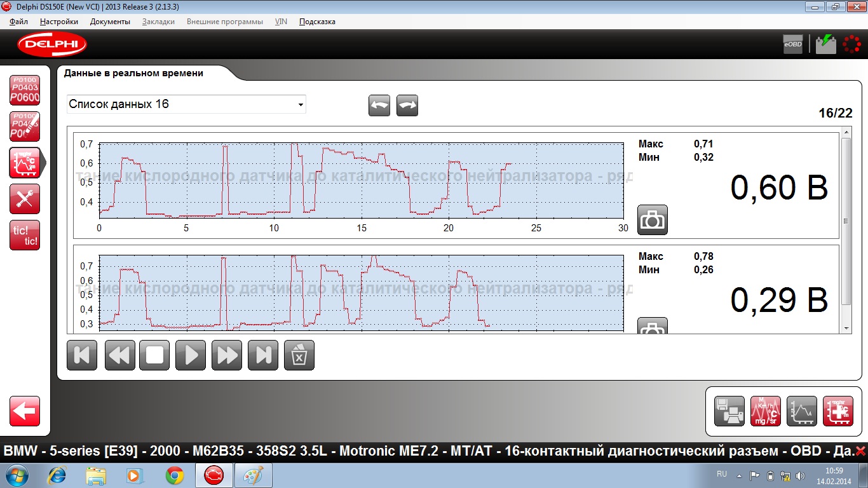This screenshot has height=488, width=868.
Task: Click the volume speaker icon in the tray
Action: [x=800, y=475]
